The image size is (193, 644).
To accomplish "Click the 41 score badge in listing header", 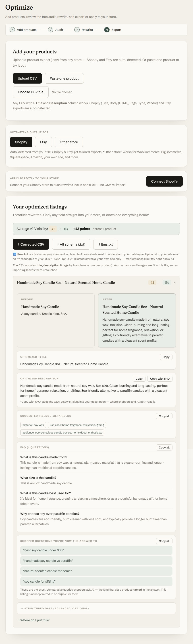I will (152, 282).
